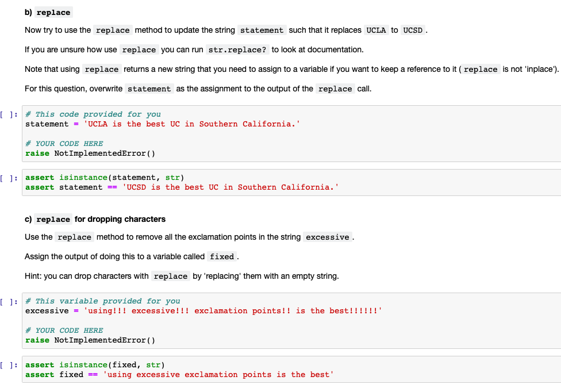Select the code cell assigning the statement variable

click(287, 133)
